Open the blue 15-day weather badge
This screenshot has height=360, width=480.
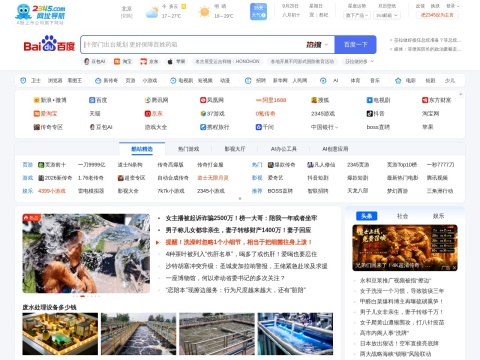pyautogui.click(x=258, y=11)
